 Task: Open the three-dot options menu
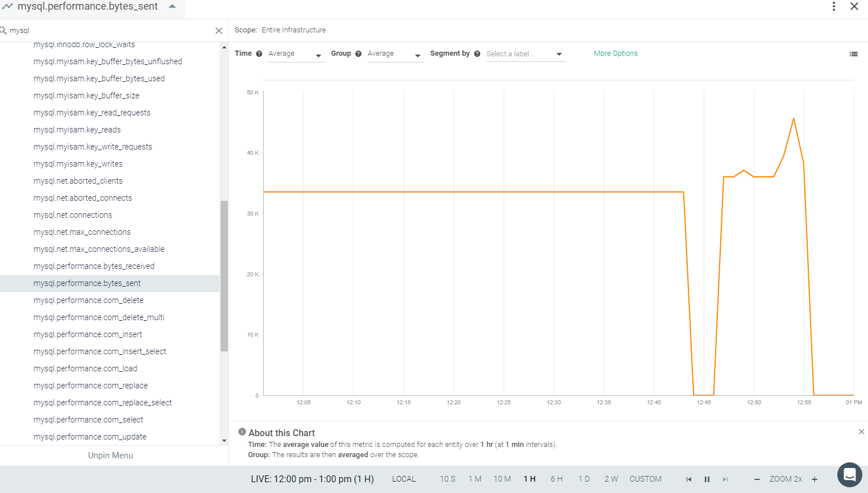click(834, 6)
